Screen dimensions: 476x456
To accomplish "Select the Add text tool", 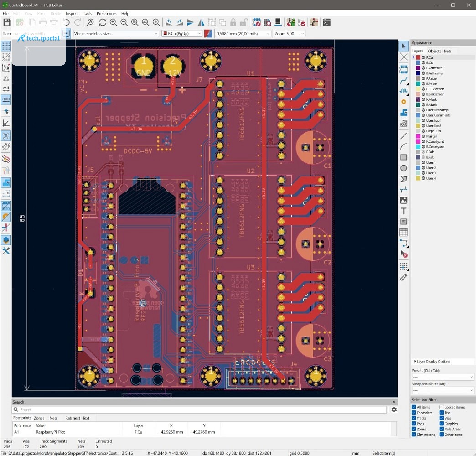I will click(x=404, y=211).
